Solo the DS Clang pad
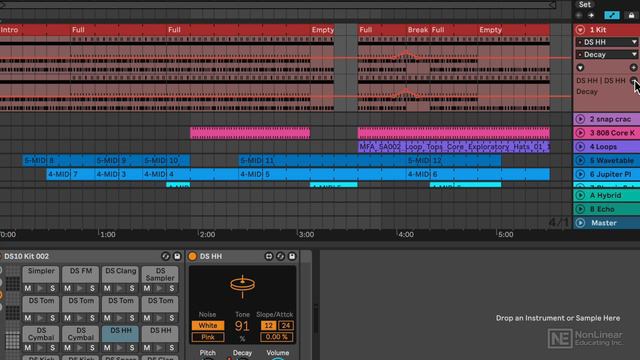640x360 pixels. point(131,288)
